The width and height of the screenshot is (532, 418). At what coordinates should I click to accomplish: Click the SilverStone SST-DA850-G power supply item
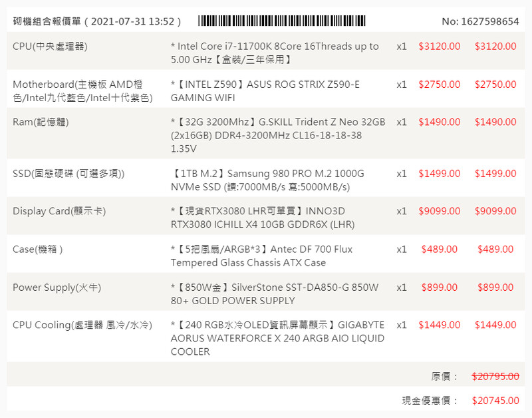click(275, 294)
